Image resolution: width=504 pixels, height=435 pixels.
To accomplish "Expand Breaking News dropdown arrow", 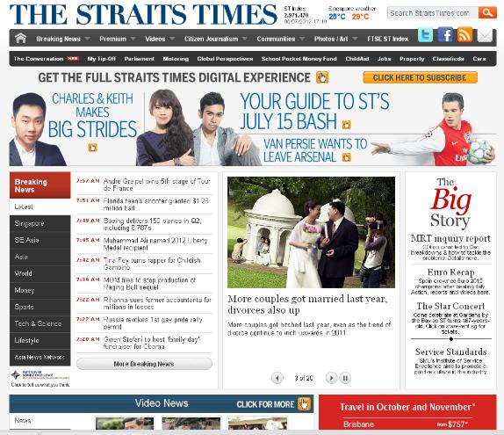I will (87, 39).
